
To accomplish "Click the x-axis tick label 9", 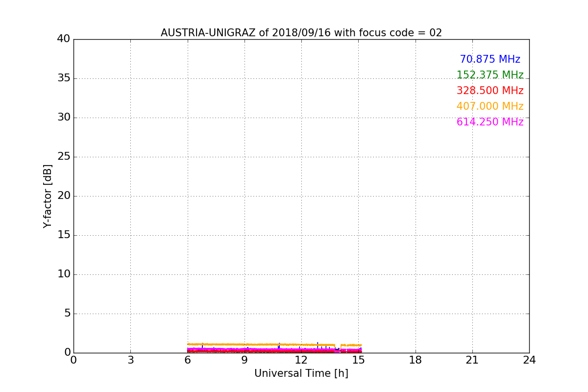I will click(x=245, y=360).
